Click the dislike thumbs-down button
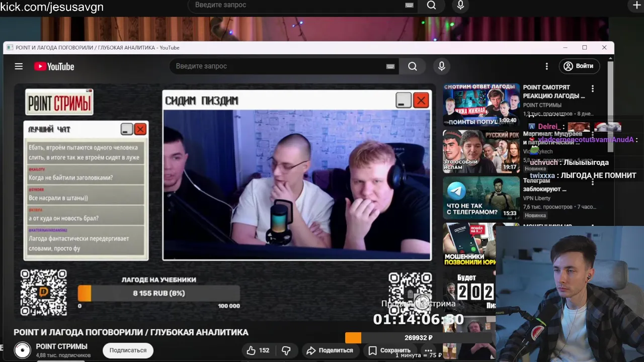The height and width of the screenshot is (362, 644). click(x=286, y=350)
